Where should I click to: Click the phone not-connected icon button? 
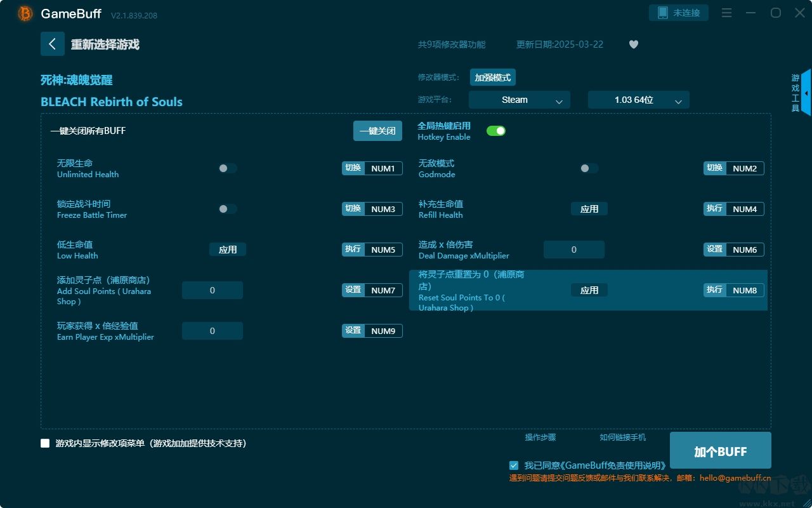point(679,13)
